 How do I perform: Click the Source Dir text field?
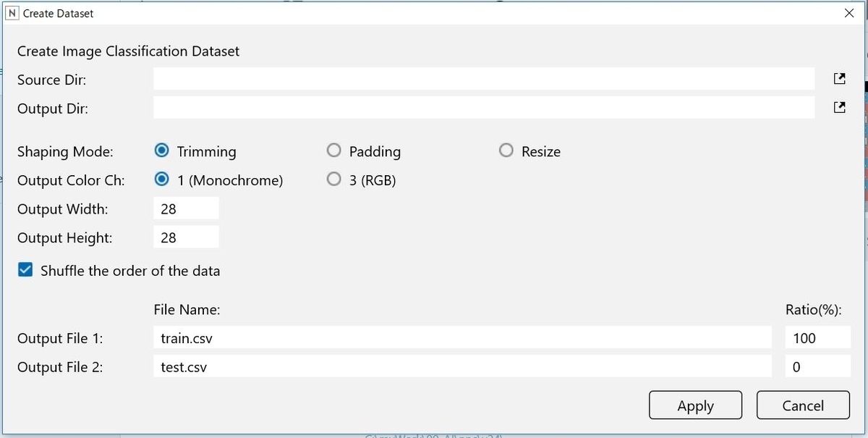483,79
